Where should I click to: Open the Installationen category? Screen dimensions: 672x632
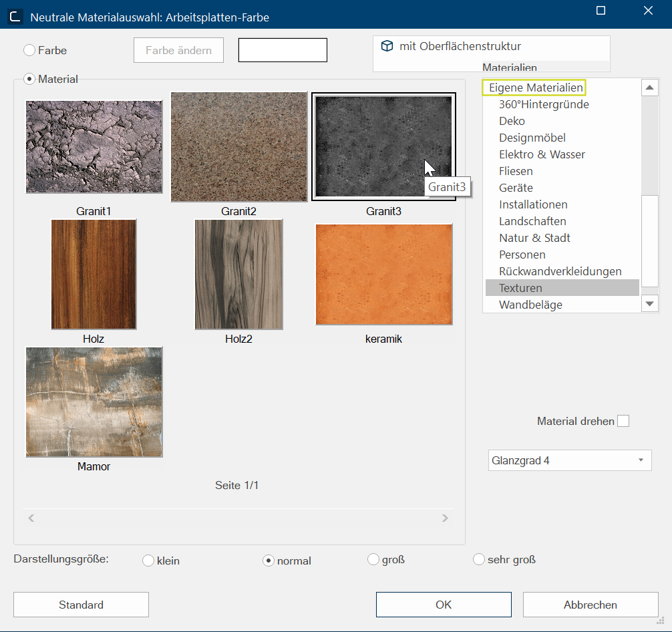(x=533, y=204)
